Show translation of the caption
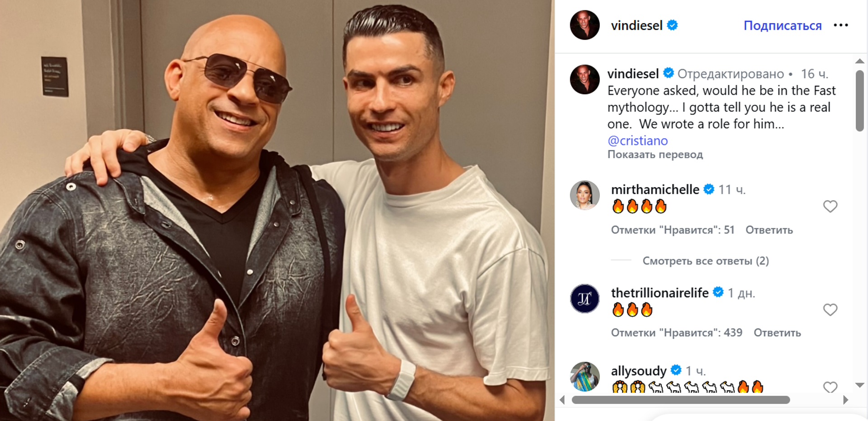 [x=655, y=154]
